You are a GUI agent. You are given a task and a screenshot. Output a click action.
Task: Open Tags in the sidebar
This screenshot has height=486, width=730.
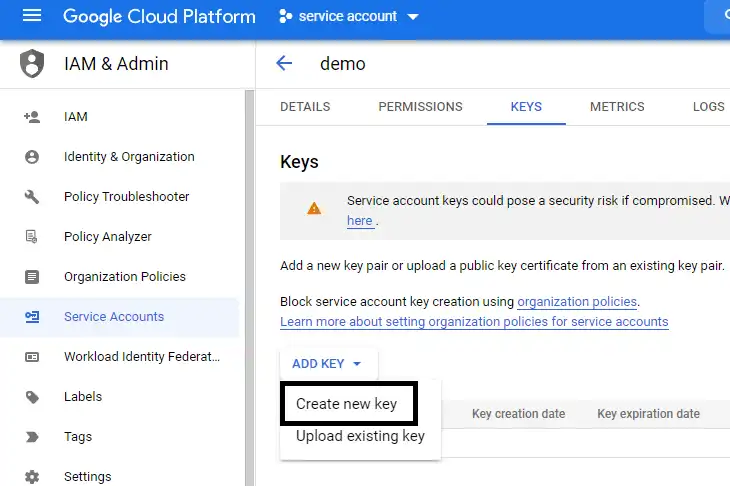pyautogui.click(x=120, y=437)
